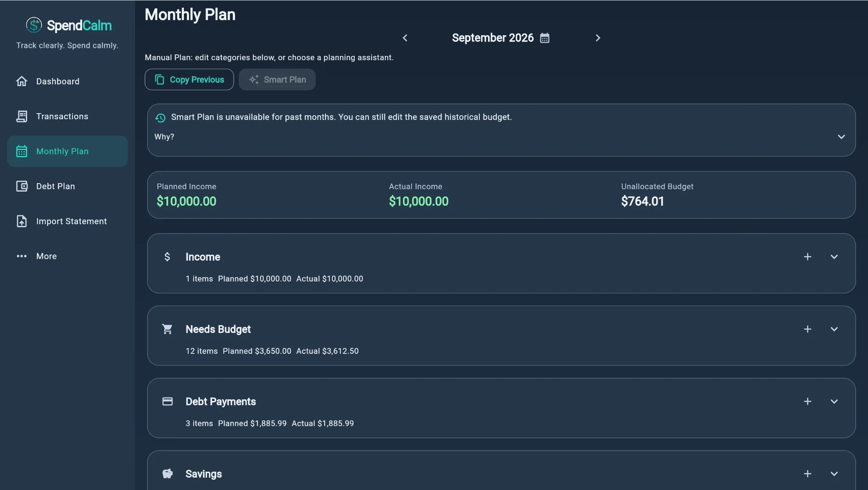Click the history clock icon in the notice
The height and width of the screenshot is (490, 868).
pyautogui.click(x=160, y=118)
